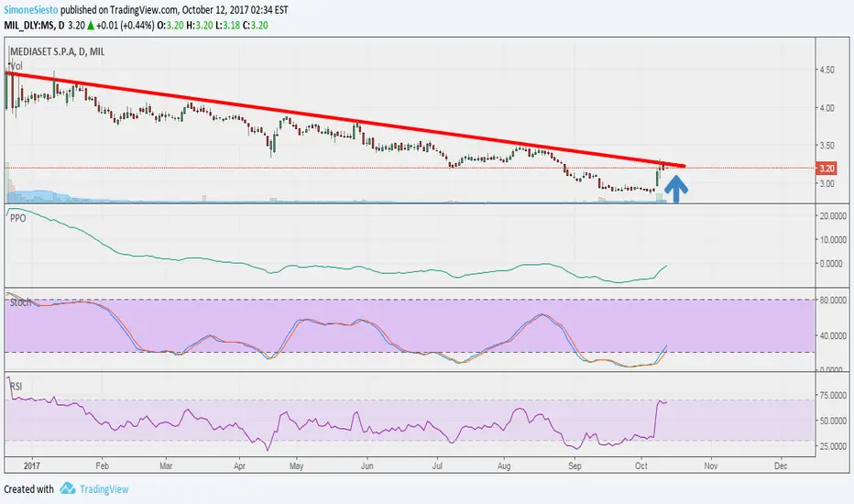Open the TradingView link text

click(x=104, y=489)
